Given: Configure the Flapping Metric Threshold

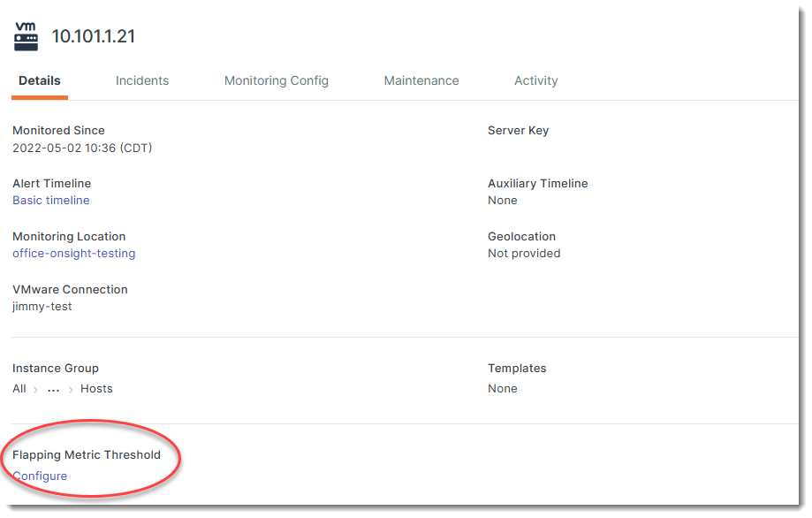Looking at the screenshot, I should point(40,476).
